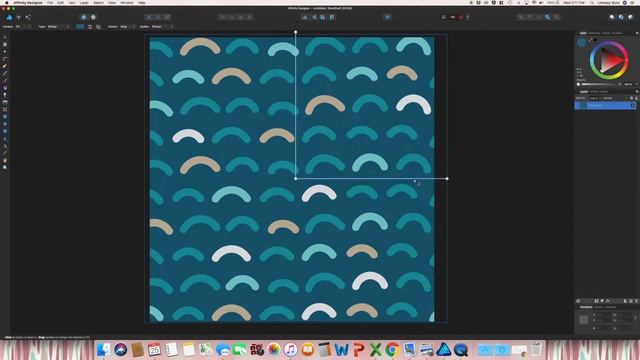This screenshot has height=360, width=640.
Task: Select the Move tool arrow in tools panel
Action: [x=5, y=37]
